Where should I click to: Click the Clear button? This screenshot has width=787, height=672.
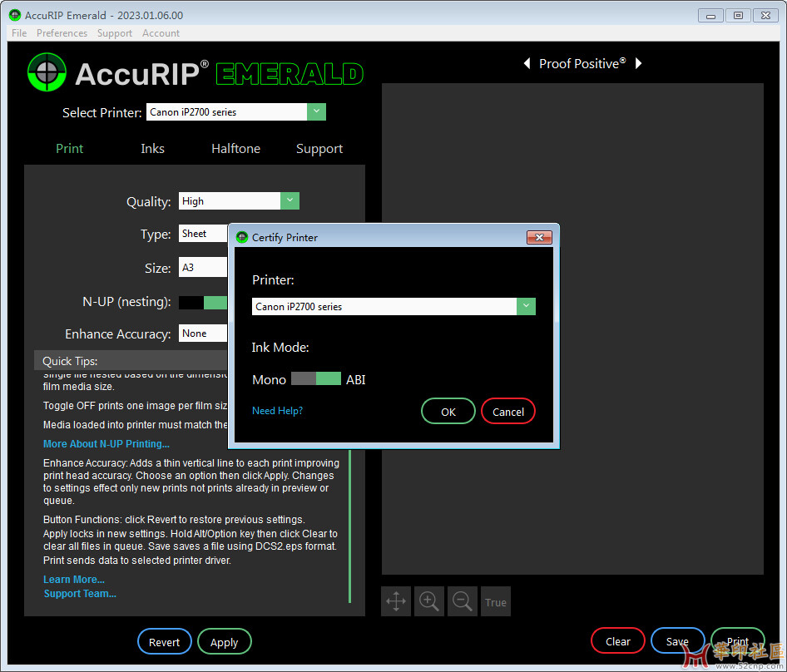(x=618, y=641)
